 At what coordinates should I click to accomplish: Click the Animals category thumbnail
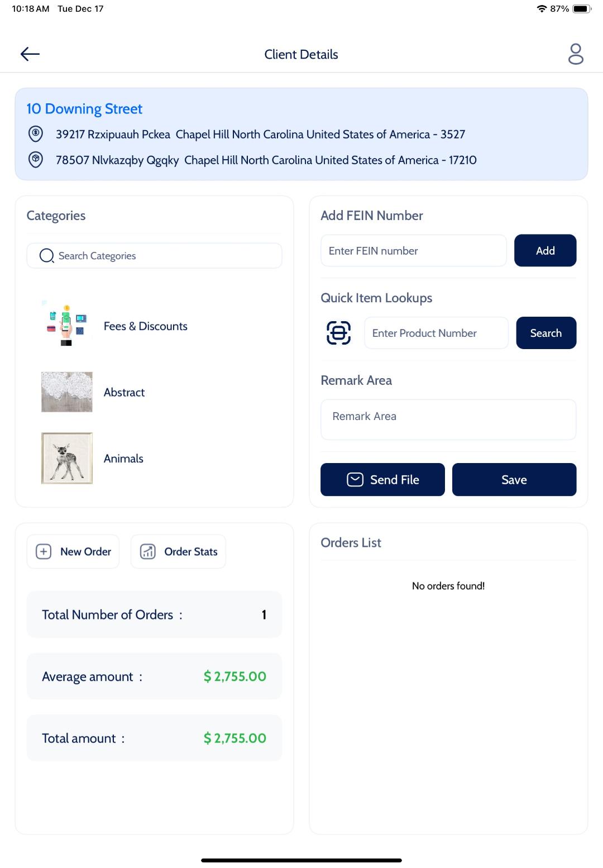click(x=66, y=458)
